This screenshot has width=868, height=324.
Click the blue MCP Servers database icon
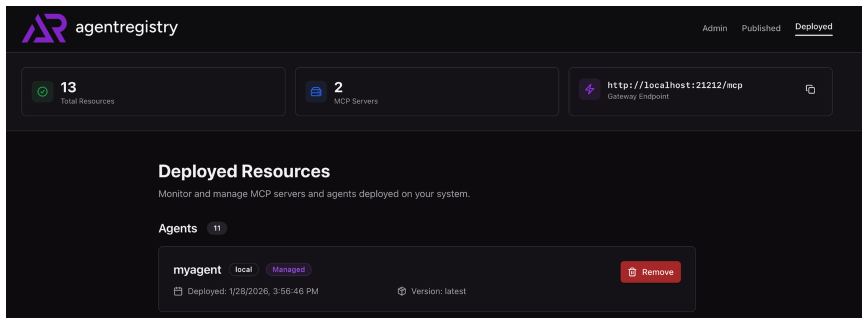click(x=316, y=91)
